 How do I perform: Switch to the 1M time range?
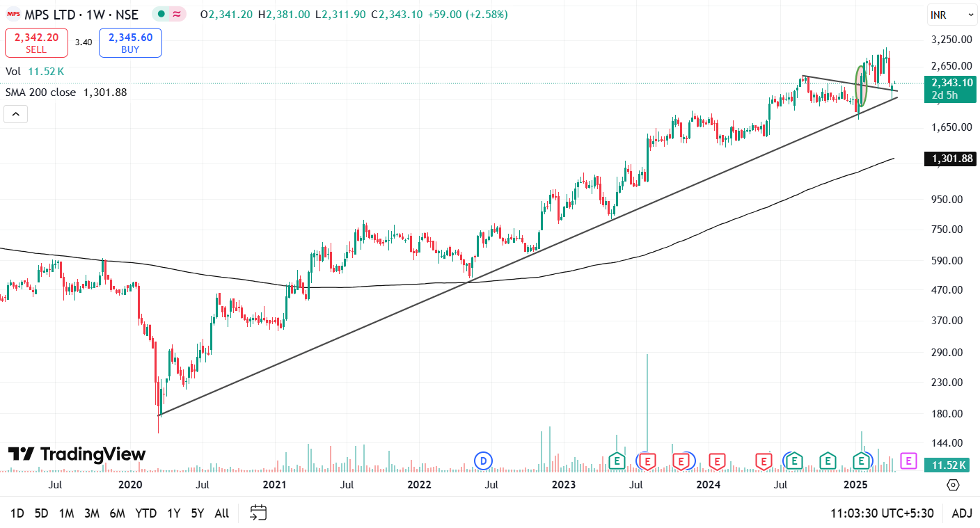pyautogui.click(x=66, y=513)
